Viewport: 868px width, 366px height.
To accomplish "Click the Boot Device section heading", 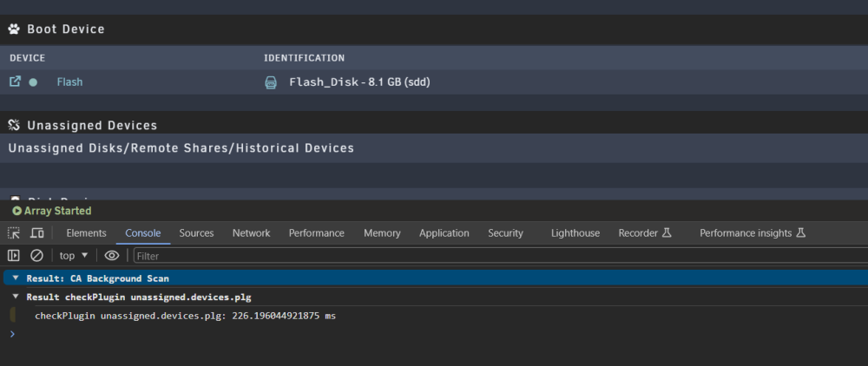I will (66, 29).
